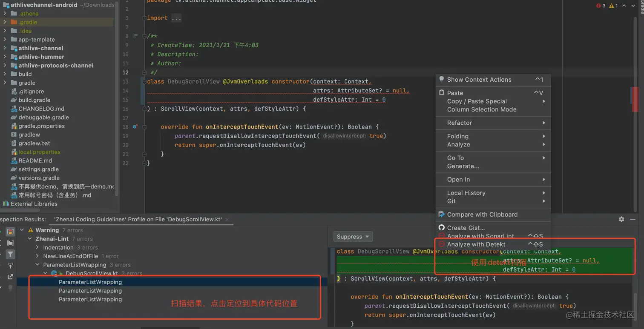Select local.properties in project tree

[39, 152]
